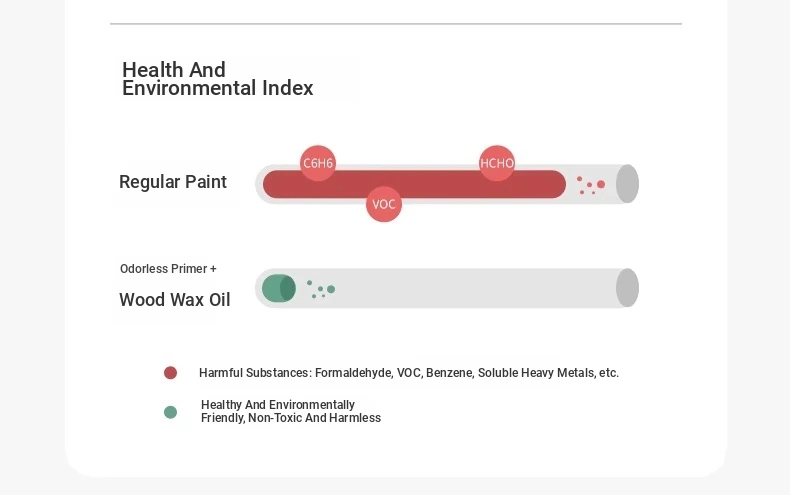Click the Healthy And Environmentally Friendly legend text

click(x=291, y=411)
